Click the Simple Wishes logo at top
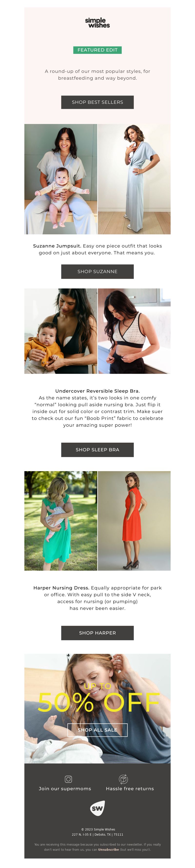The image size is (195, 868). [x=97, y=23]
